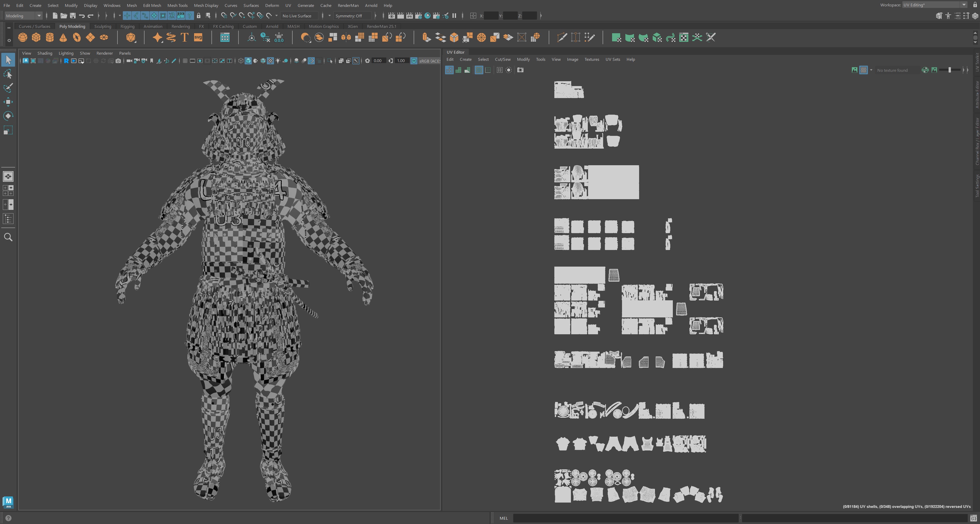Screen dimensions: 980x524
Task: Select the polygon sphere creation tool
Action: pyautogui.click(x=22, y=37)
